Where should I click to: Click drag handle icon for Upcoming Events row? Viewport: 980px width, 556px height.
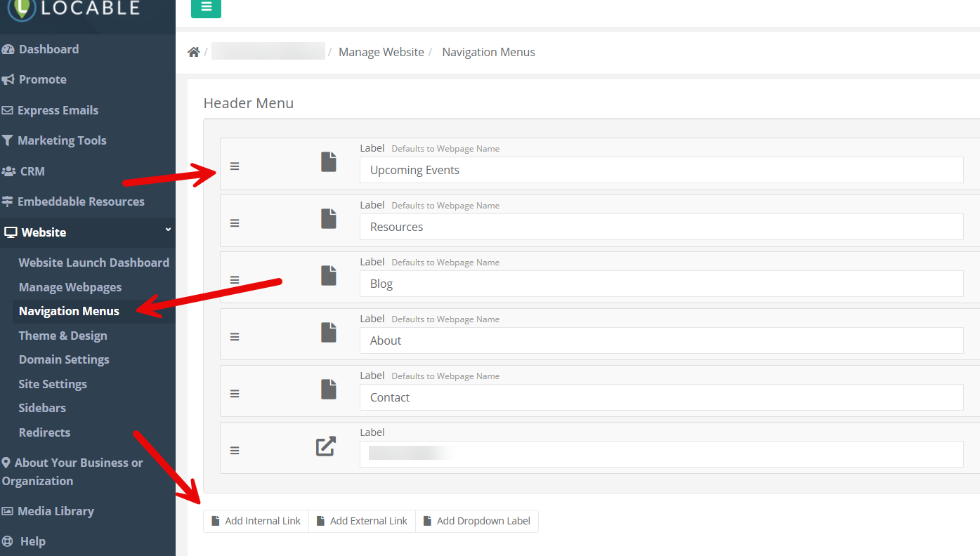coord(235,166)
